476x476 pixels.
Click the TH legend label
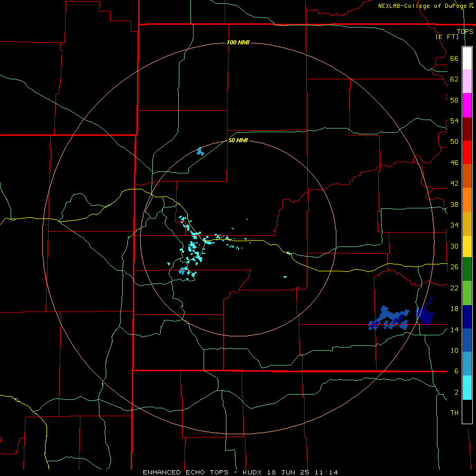454,413
